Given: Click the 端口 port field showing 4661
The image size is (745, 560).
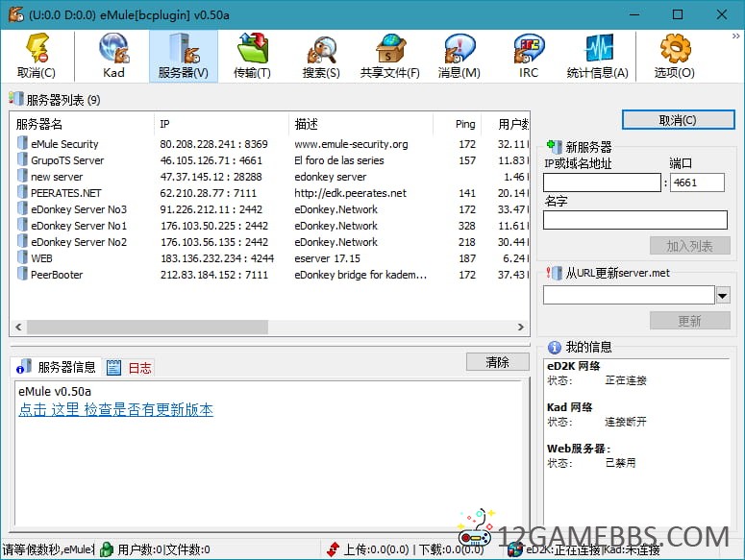Looking at the screenshot, I should pyautogui.click(x=697, y=183).
